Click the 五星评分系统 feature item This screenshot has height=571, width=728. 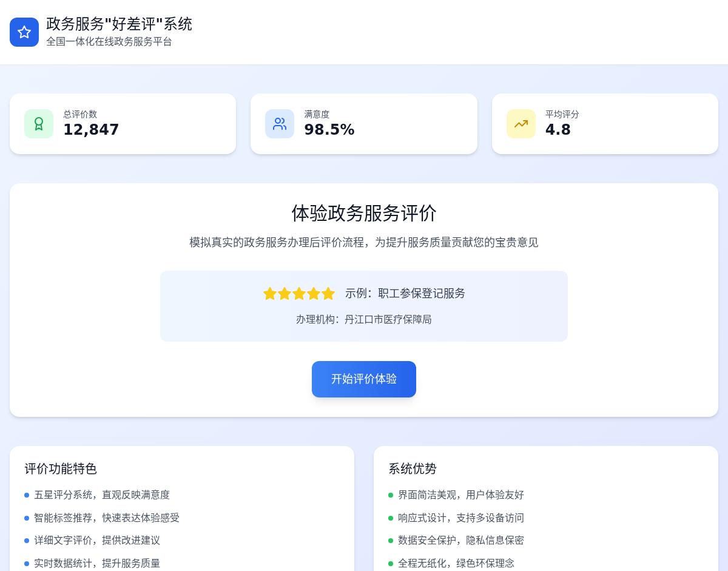point(102,495)
